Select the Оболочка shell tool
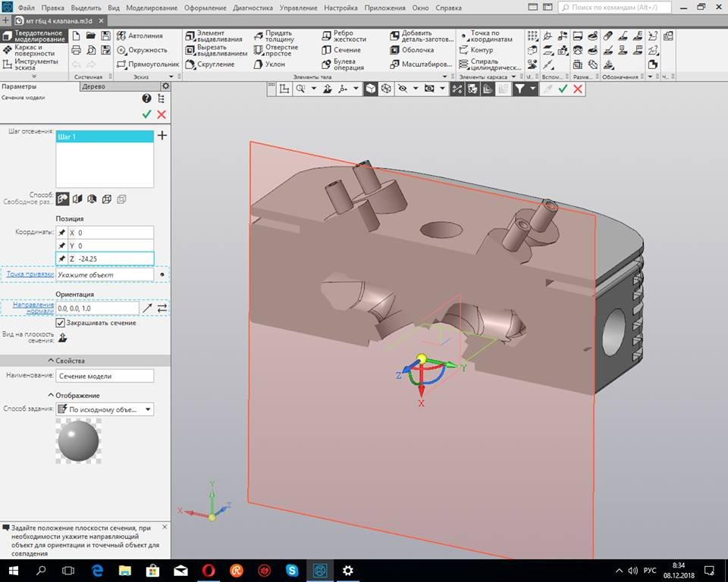 click(x=413, y=50)
